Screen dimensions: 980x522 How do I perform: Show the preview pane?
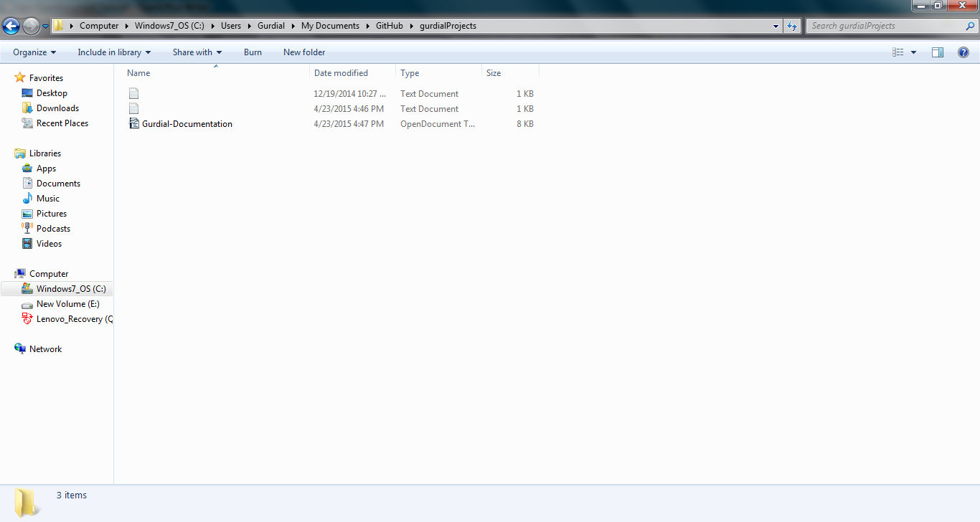coord(938,52)
